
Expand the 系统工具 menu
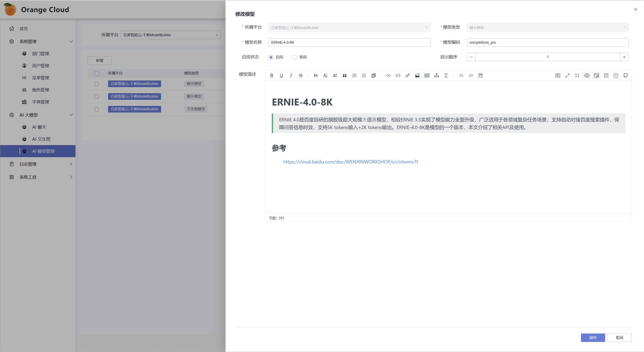tap(38, 177)
